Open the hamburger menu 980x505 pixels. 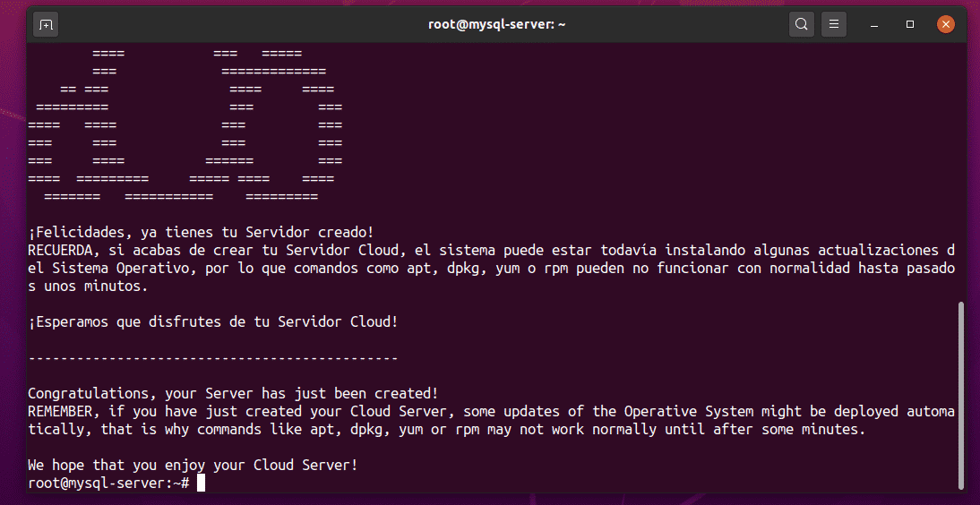834,24
